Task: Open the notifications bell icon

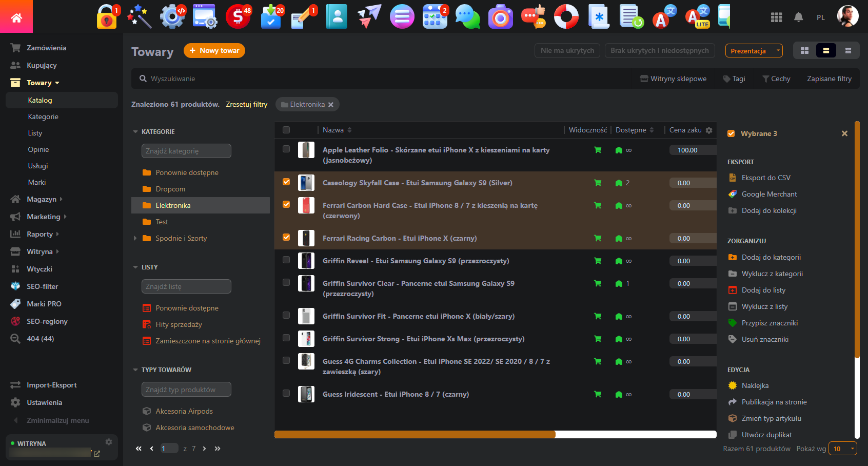Action: click(x=798, y=17)
